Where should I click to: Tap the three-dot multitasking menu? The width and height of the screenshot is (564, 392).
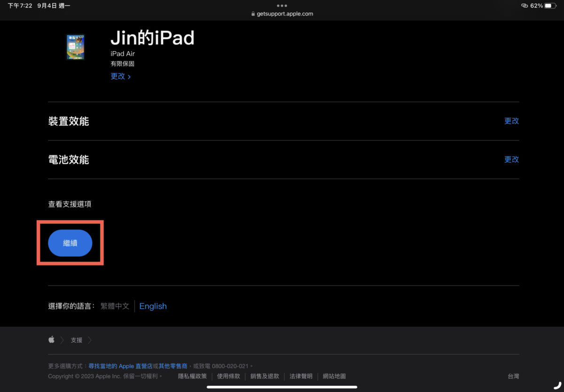click(282, 6)
